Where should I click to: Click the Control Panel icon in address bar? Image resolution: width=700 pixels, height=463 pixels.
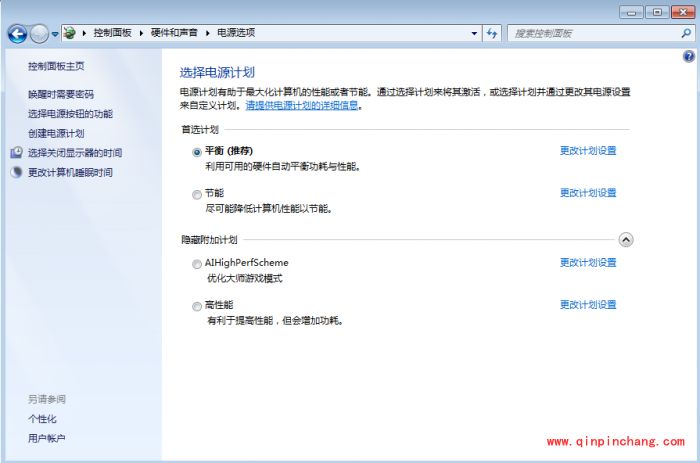pos(70,33)
